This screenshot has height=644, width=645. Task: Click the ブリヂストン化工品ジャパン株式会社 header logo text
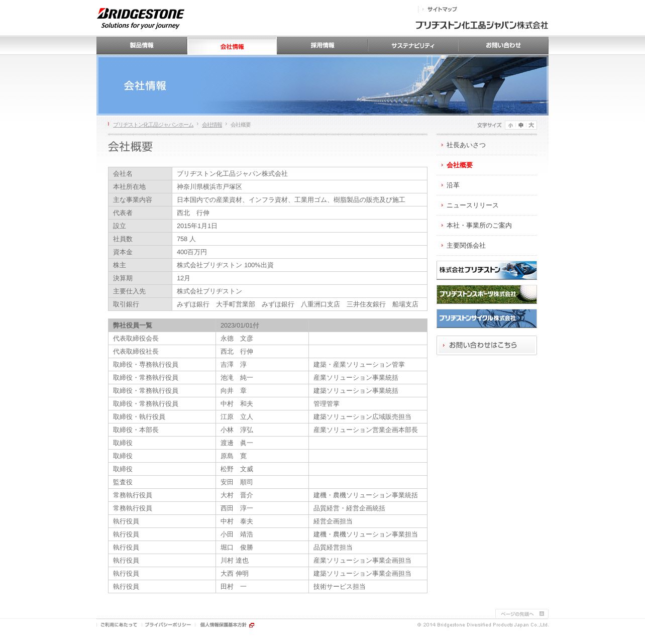tap(482, 25)
